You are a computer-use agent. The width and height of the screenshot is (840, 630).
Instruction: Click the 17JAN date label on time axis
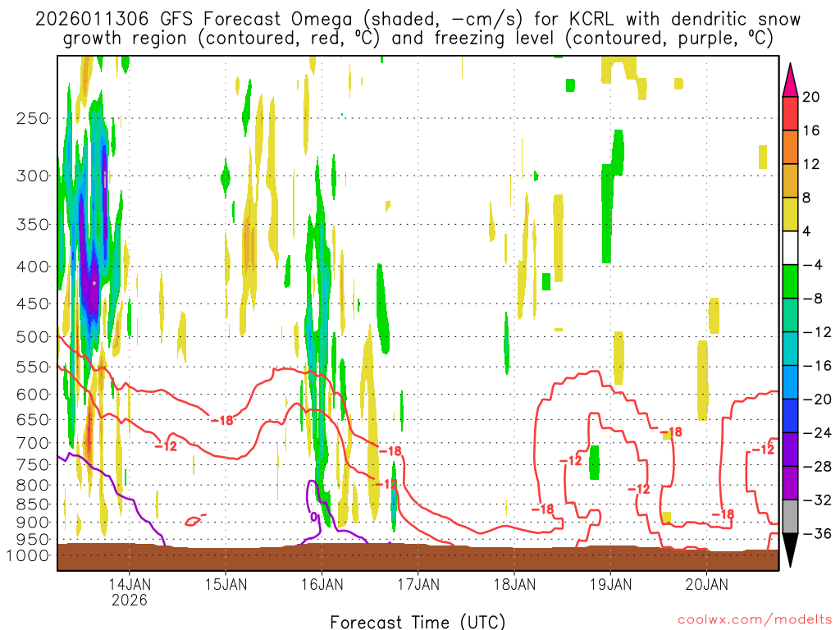(418, 584)
